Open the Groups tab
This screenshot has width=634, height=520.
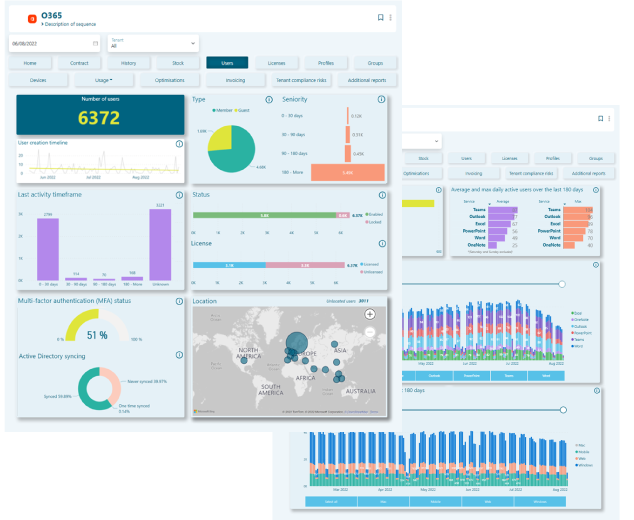[375, 63]
